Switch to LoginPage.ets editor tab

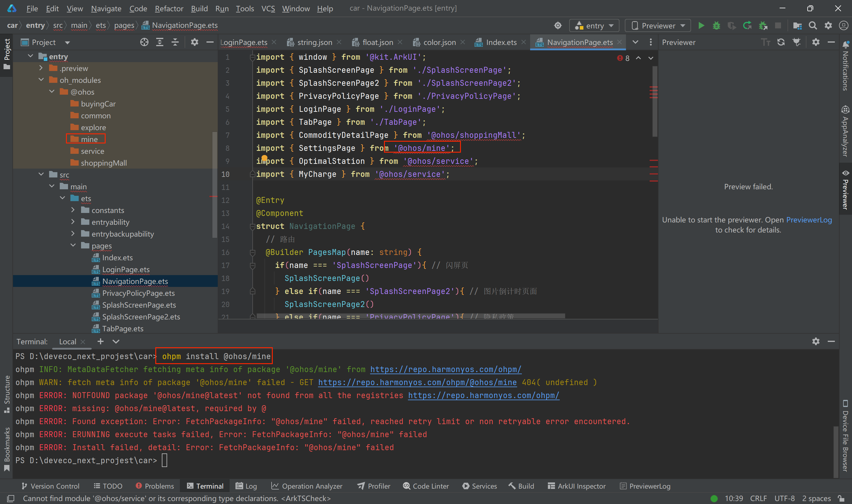pyautogui.click(x=243, y=42)
